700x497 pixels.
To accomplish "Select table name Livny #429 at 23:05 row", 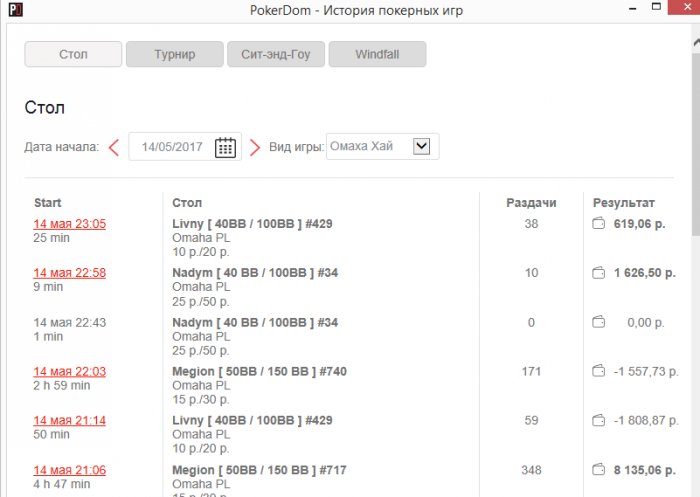I will click(x=252, y=224).
